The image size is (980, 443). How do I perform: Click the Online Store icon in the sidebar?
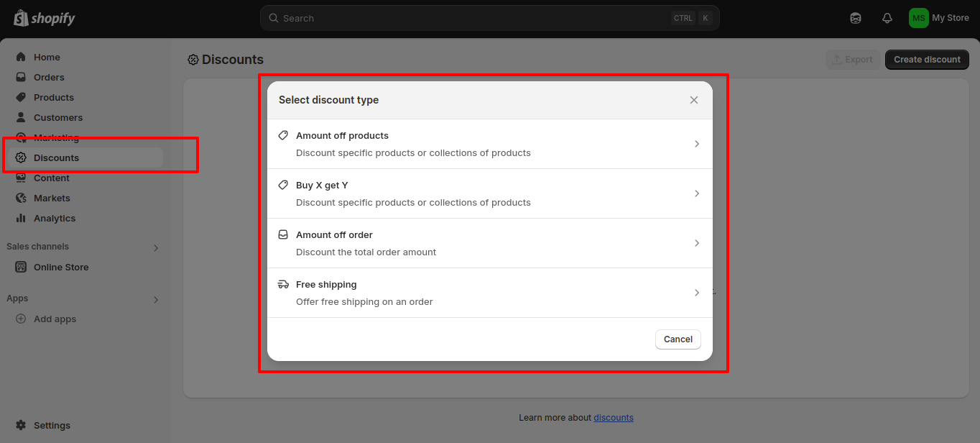[21, 267]
